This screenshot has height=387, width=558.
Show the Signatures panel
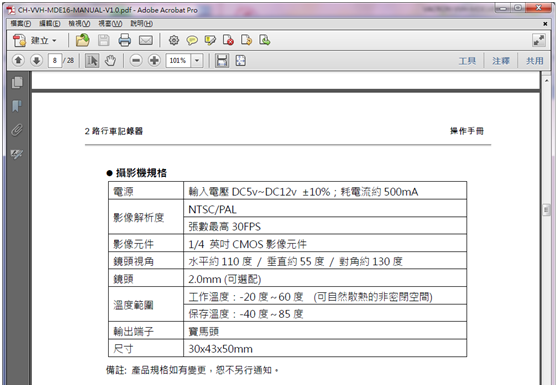coord(17,154)
